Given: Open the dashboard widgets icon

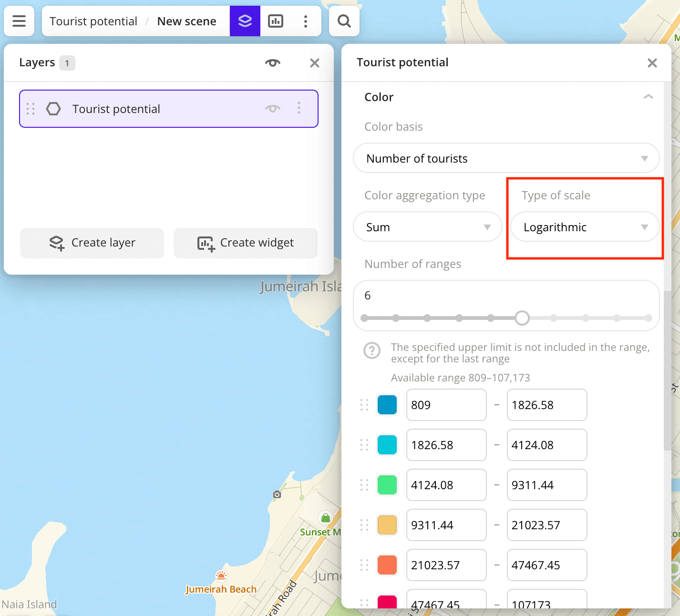Looking at the screenshot, I should (x=276, y=21).
